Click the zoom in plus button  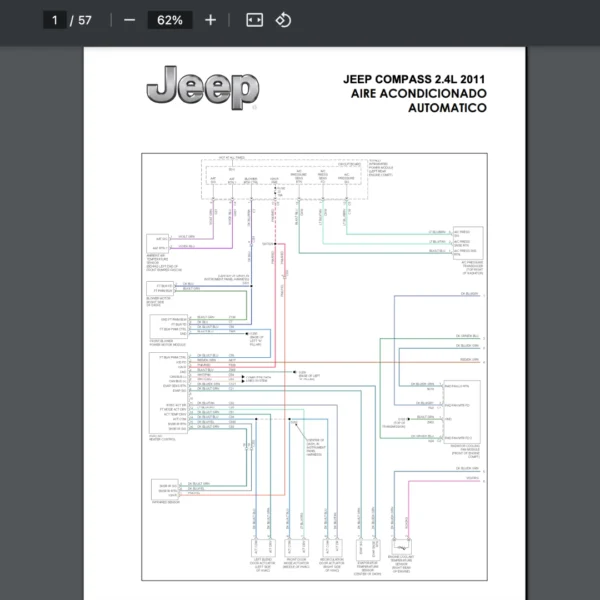210,20
